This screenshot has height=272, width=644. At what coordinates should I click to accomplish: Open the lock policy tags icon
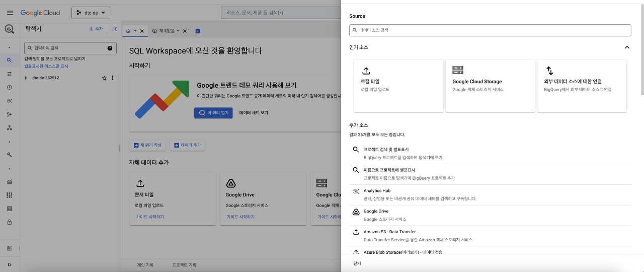(x=10, y=222)
